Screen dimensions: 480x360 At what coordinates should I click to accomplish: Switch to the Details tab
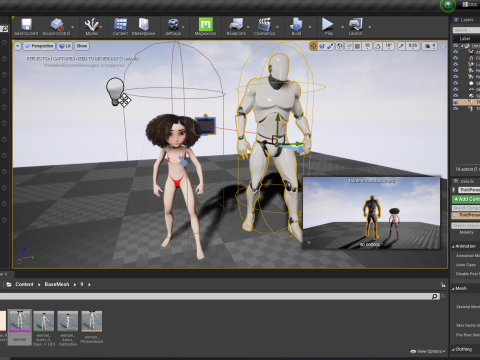[x=464, y=181]
